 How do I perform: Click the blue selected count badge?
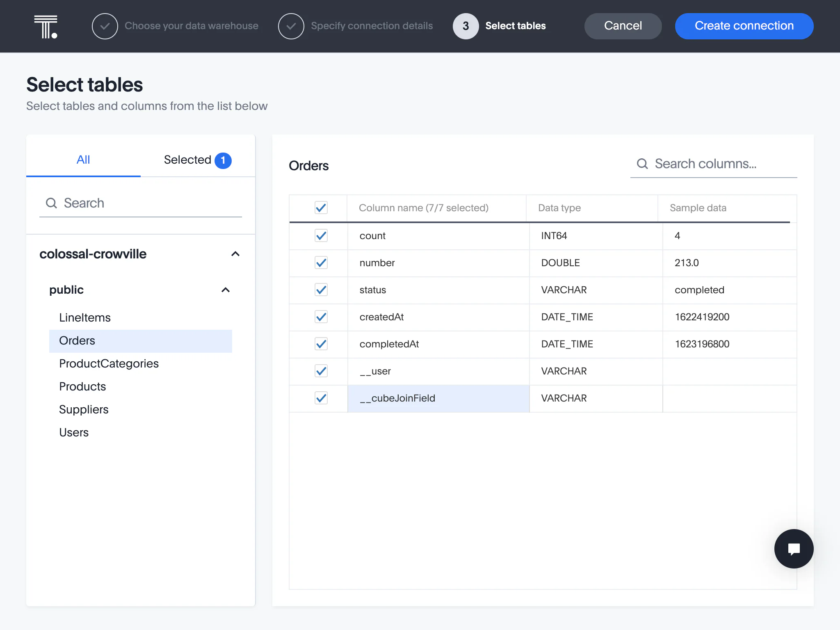(223, 160)
